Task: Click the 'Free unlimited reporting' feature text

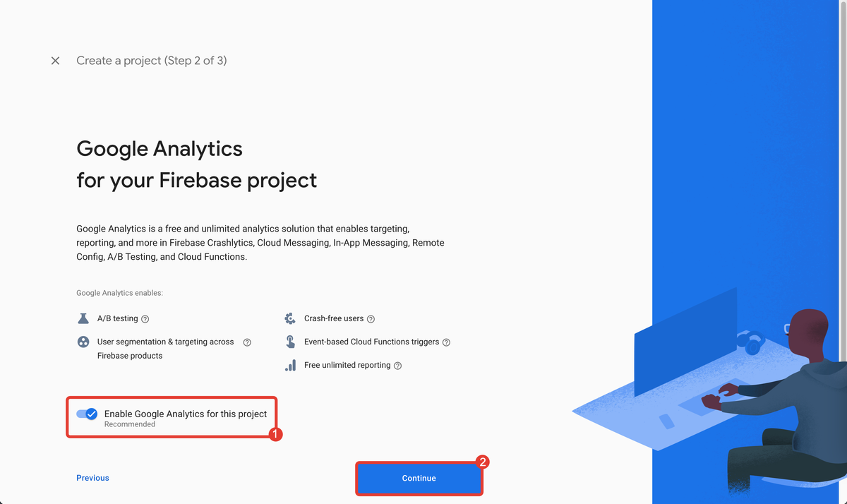Action: 347,365
